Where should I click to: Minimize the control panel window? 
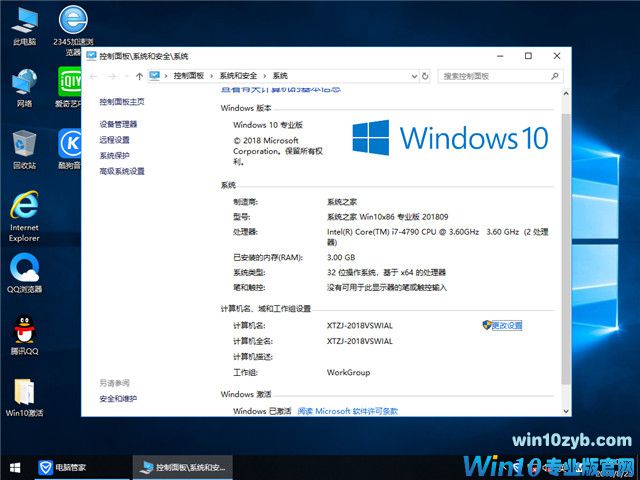point(500,56)
